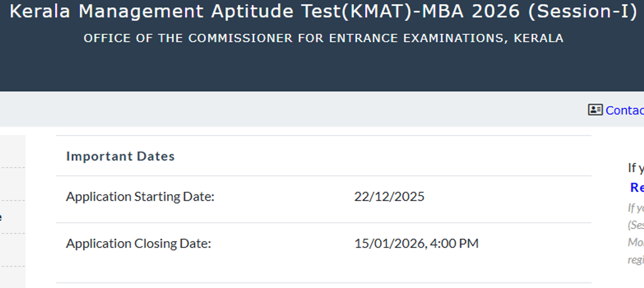Click the contact card icon
The width and height of the screenshot is (644, 288).
(x=595, y=110)
